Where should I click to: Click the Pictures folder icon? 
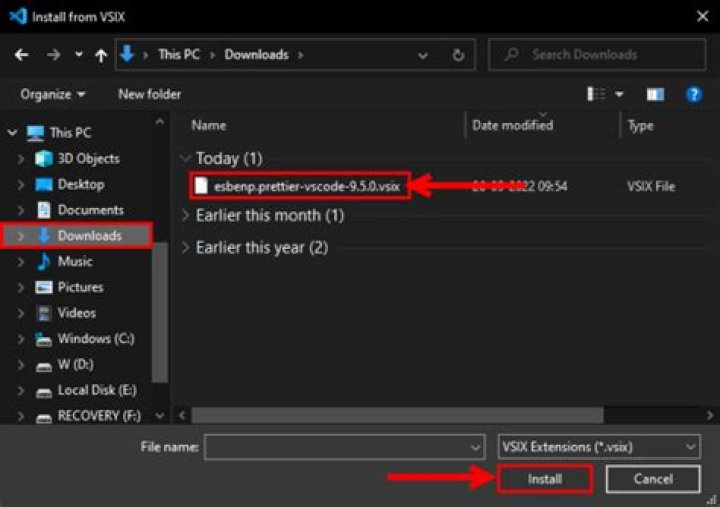click(x=44, y=287)
